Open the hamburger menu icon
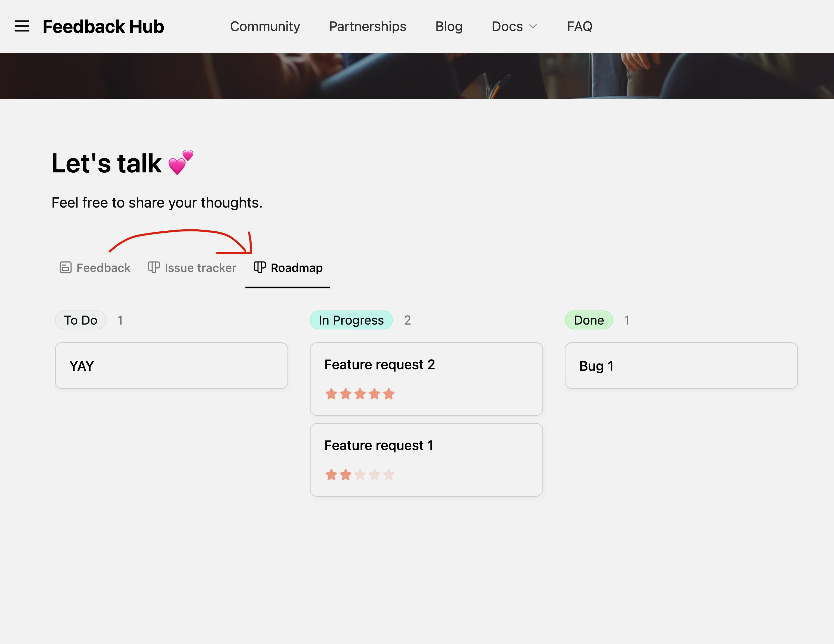Screen dimensions: 834x644 coord(22,26)
